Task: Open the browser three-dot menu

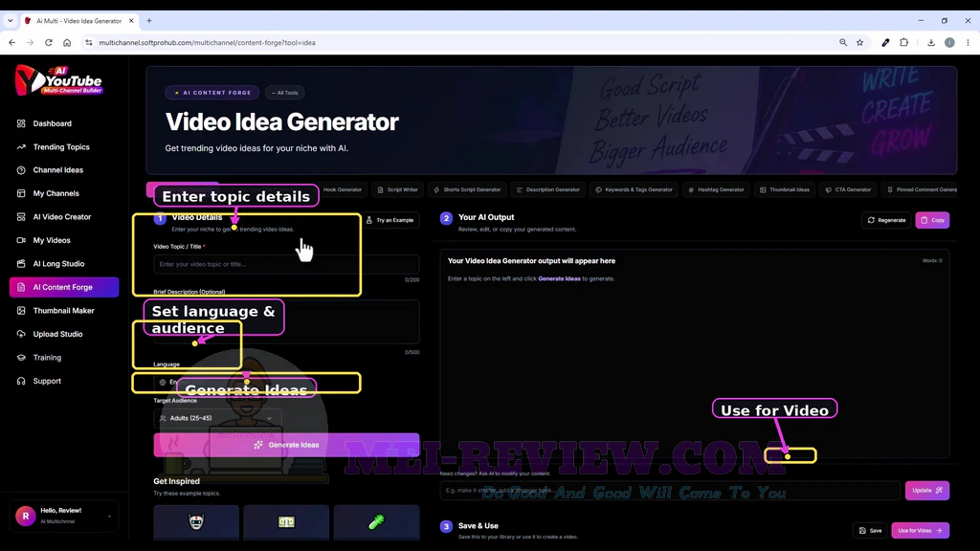Action: point(968,42)
